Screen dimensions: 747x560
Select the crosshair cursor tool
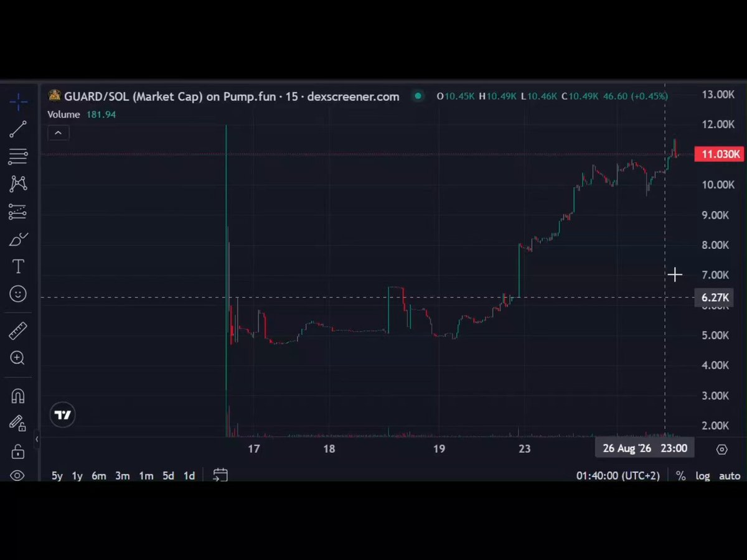18,101
